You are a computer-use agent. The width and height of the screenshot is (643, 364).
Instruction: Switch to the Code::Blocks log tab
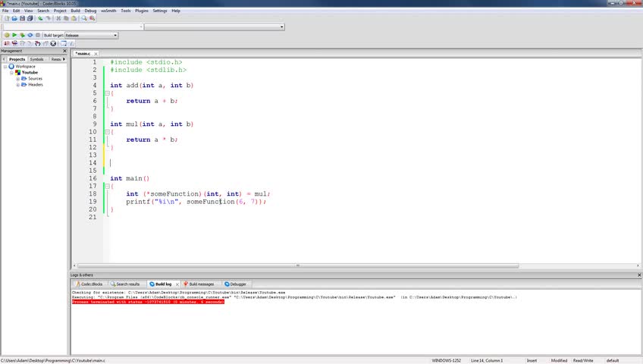(89, 284)
